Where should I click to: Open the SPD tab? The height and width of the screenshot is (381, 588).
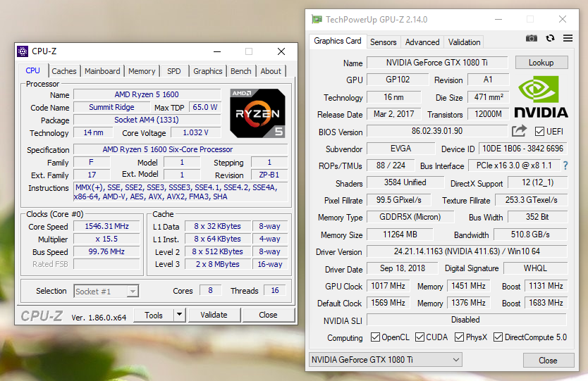174,71
